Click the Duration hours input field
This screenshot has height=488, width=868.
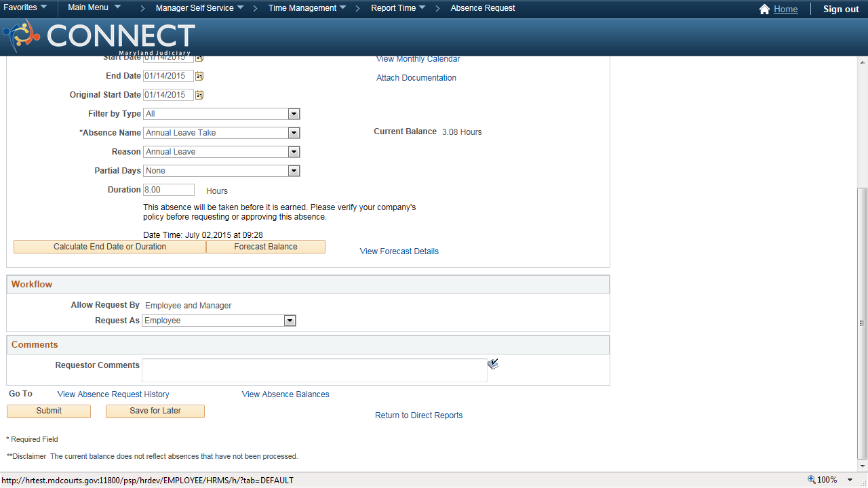coord(168,190)
